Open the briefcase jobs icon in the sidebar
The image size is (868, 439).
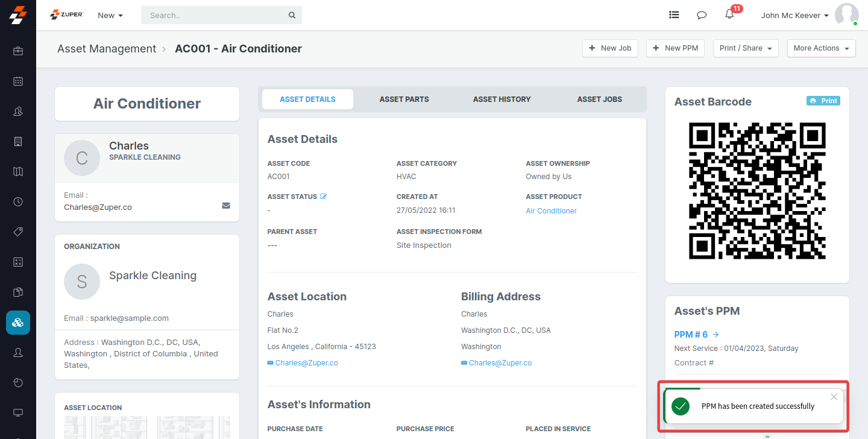(18, 51)
